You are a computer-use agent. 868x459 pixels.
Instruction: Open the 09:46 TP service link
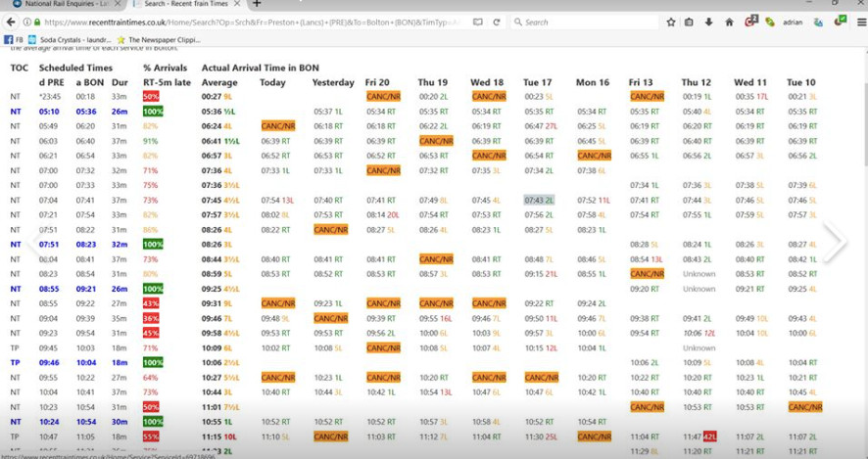click(x=49, y=362)
